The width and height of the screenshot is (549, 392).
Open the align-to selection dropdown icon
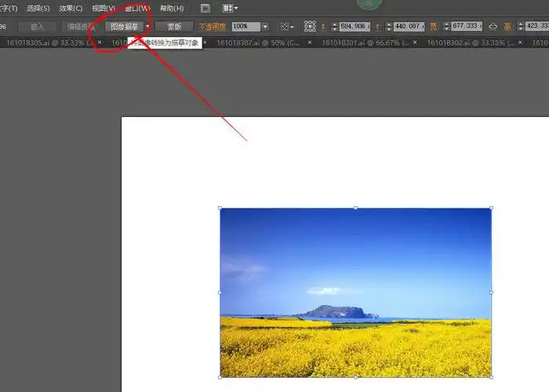(287, 26)
